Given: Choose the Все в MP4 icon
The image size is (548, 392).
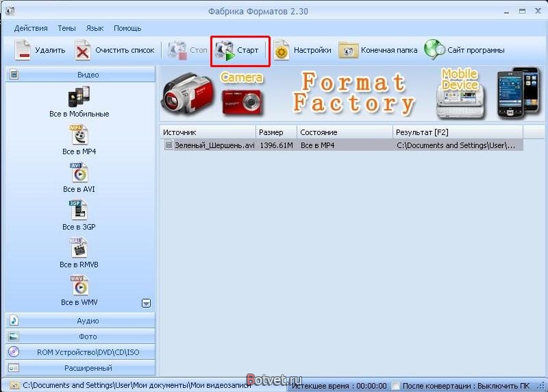Looking at the screenshot, I should click(x=79, y=134).
